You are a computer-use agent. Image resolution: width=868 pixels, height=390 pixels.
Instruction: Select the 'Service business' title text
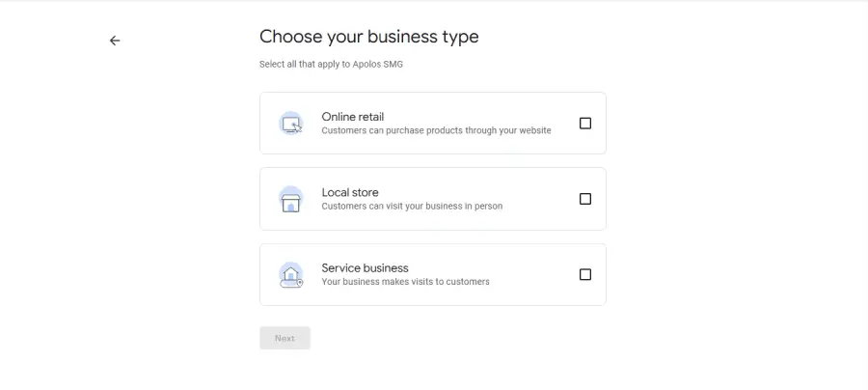pos(365,268)
